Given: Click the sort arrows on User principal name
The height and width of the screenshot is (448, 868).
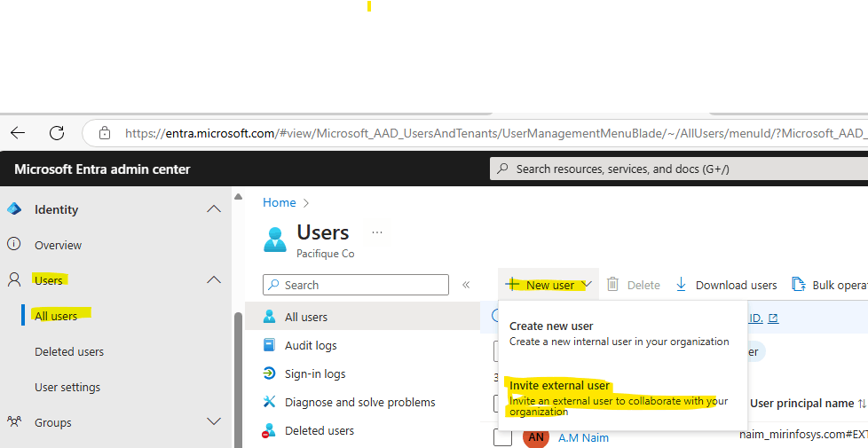Looking at the screenshot, I should (862, 404).
